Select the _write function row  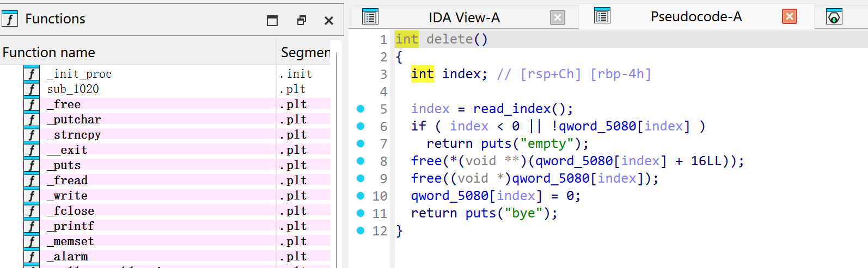point(165,196)
